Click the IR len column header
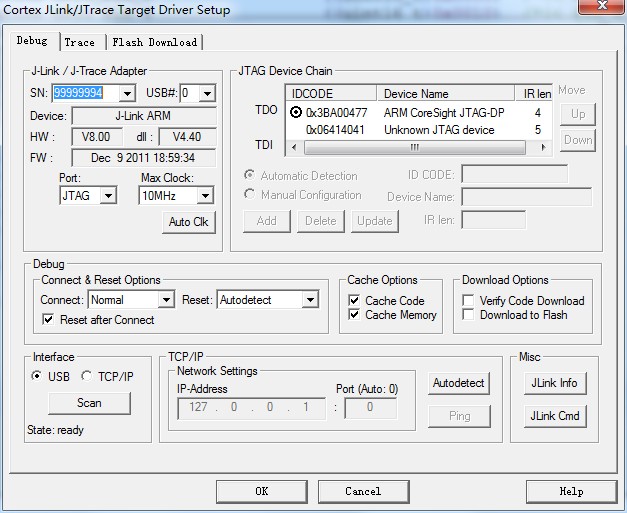Screen dimensions: 627x513 pos(533,94)
